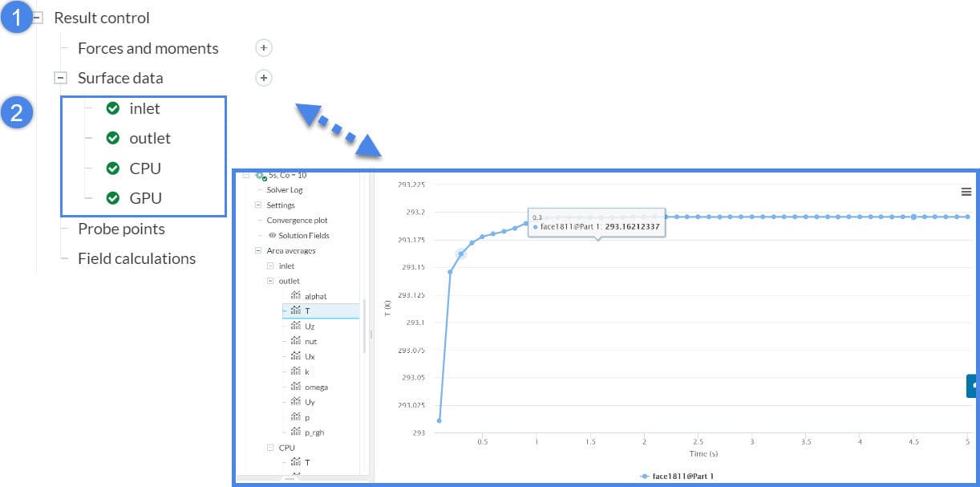Click the green check next to GPU
The image size is (980, 487).
point(113,198)
